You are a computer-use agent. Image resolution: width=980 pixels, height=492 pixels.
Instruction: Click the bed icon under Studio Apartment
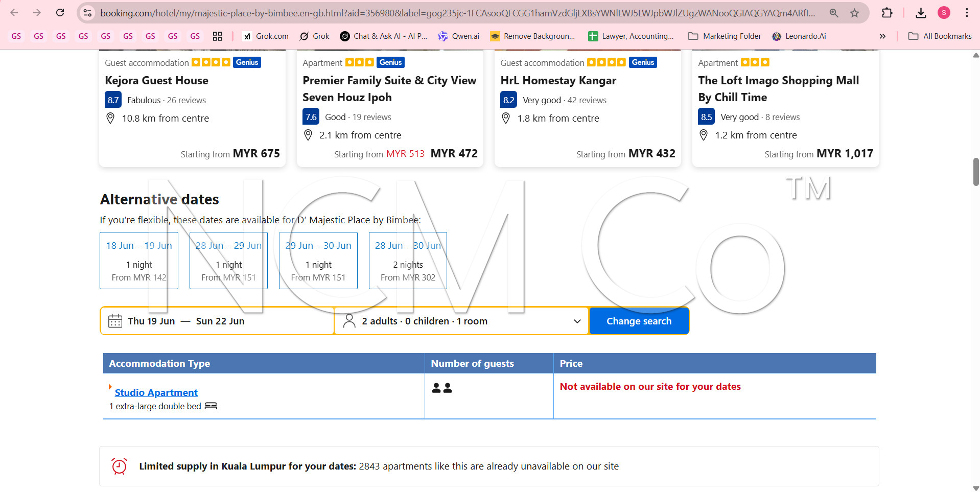pos(211,406)
